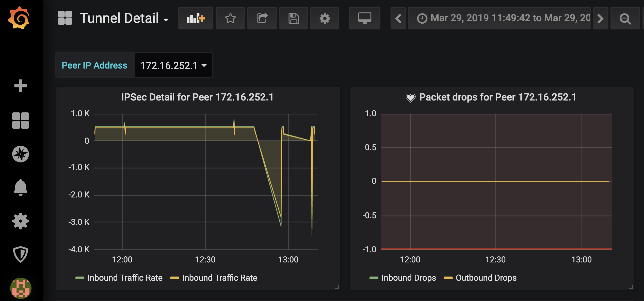The image size is (644, 301).
Task: Open Server Admin shield sidebar icon
Action: [x=20, y=254]
